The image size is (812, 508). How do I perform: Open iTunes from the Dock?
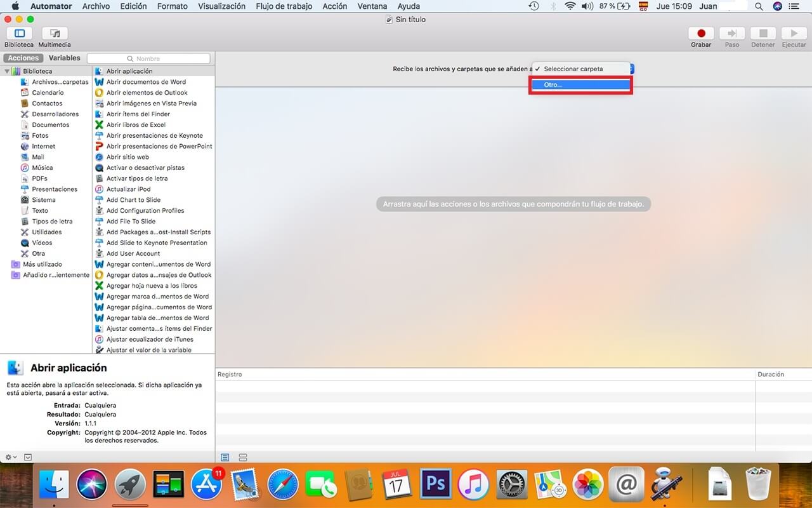(473, 486)
